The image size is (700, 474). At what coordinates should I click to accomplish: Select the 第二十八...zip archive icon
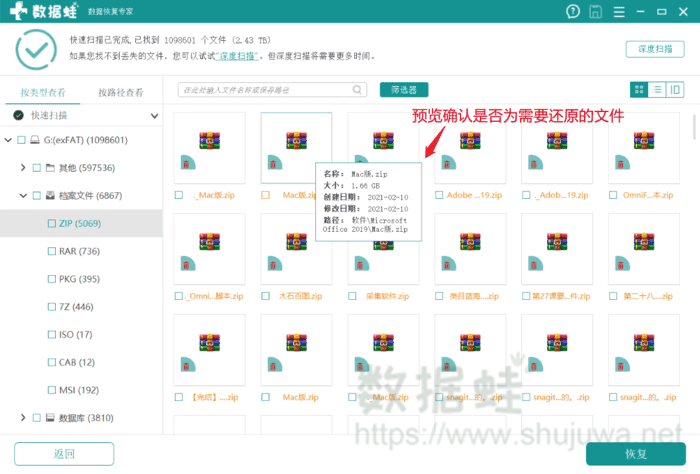tap(644, 241)
